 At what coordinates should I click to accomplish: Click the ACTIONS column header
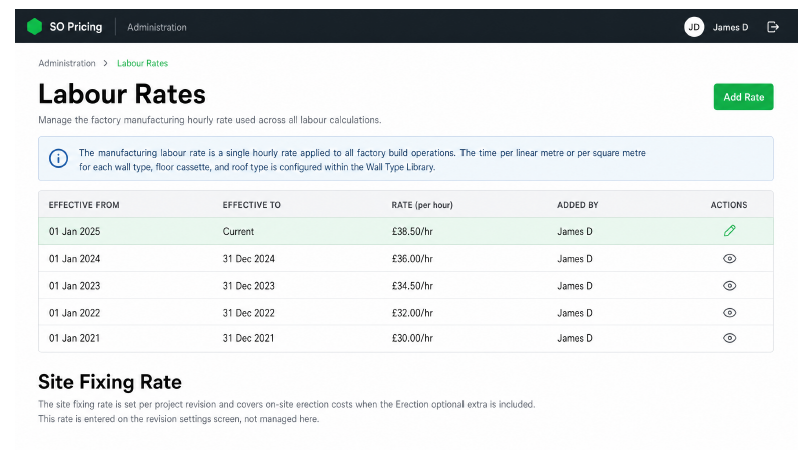[x=729, y=205]
